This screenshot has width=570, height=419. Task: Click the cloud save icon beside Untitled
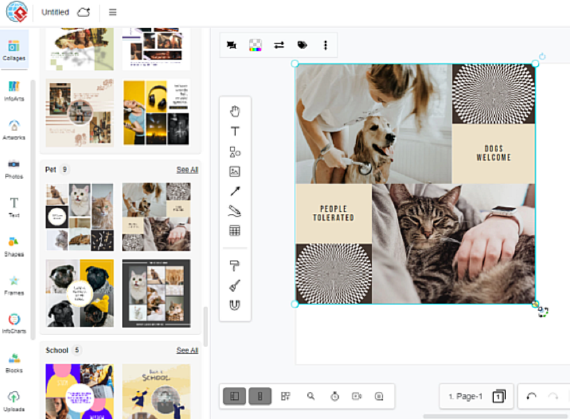tap(83, 12)
